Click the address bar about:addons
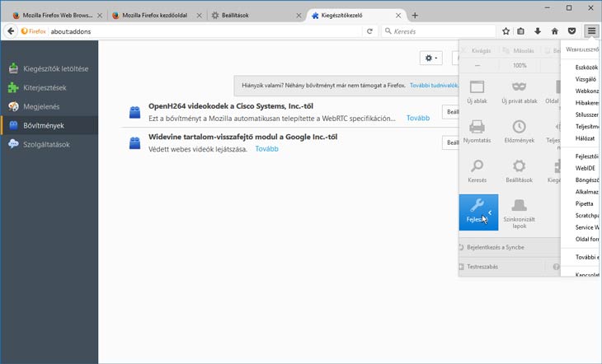 point(205,31)
